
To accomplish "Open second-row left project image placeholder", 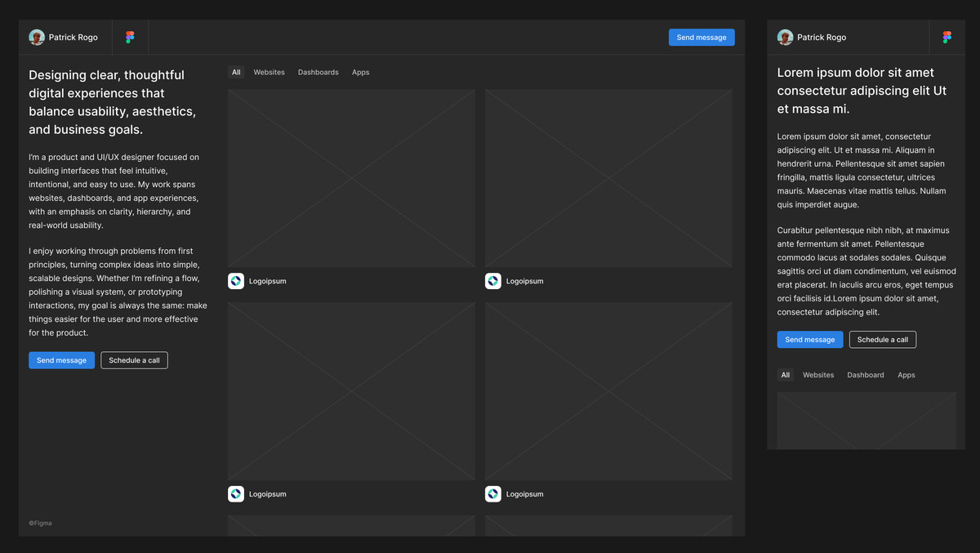I will pos(351,391).
